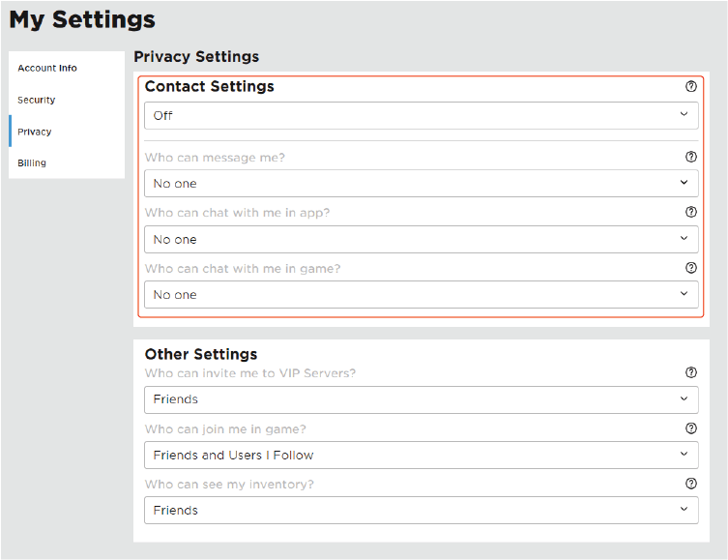Switch to the Account Info tab
Image resolution: width=728 pixels, height=560 pixels.
(x=47, y=69)
